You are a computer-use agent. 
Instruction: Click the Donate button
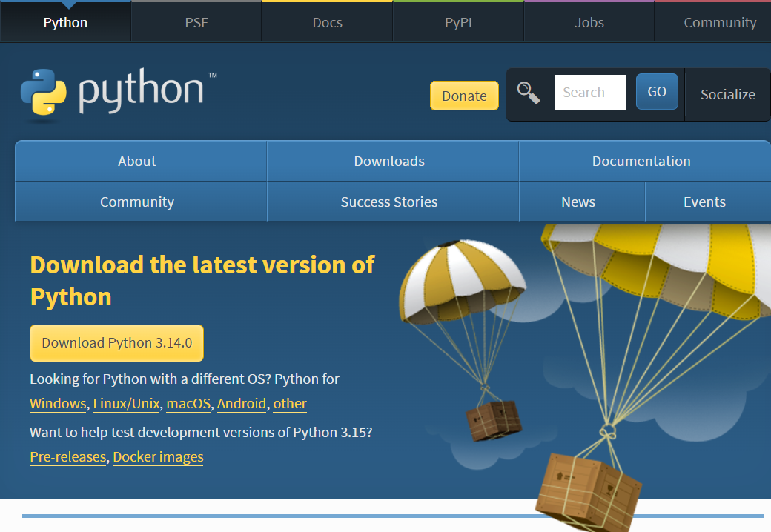coord(464,96)
